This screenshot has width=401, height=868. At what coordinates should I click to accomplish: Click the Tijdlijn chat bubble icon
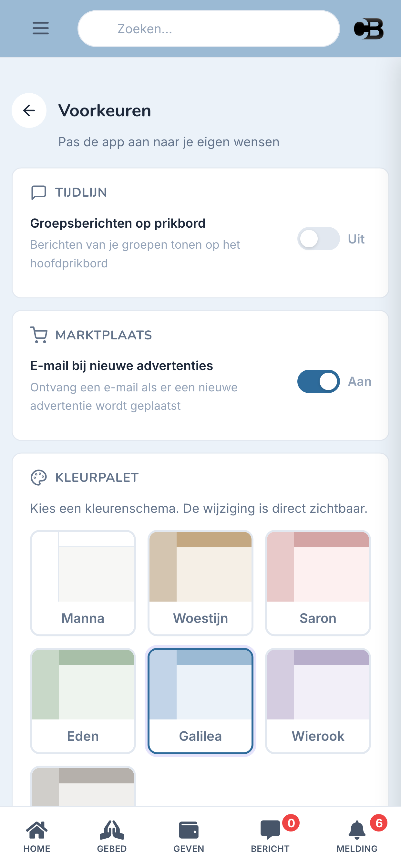click(38, 192)
